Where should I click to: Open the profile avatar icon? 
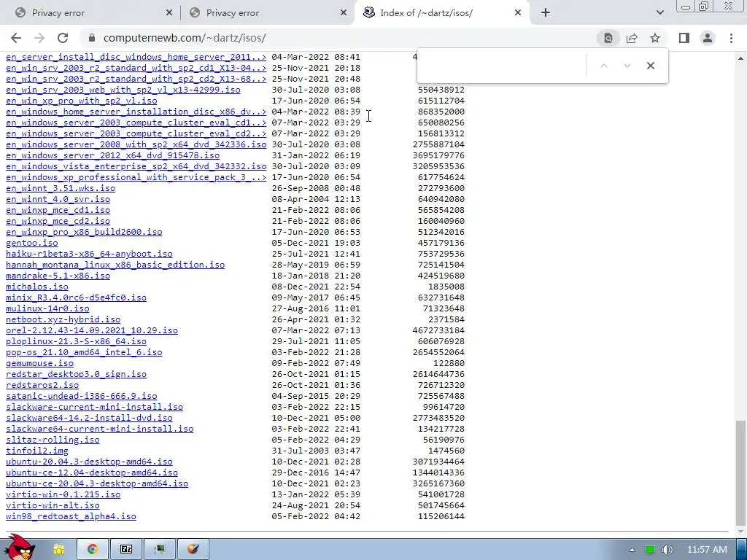coord(708,38)
